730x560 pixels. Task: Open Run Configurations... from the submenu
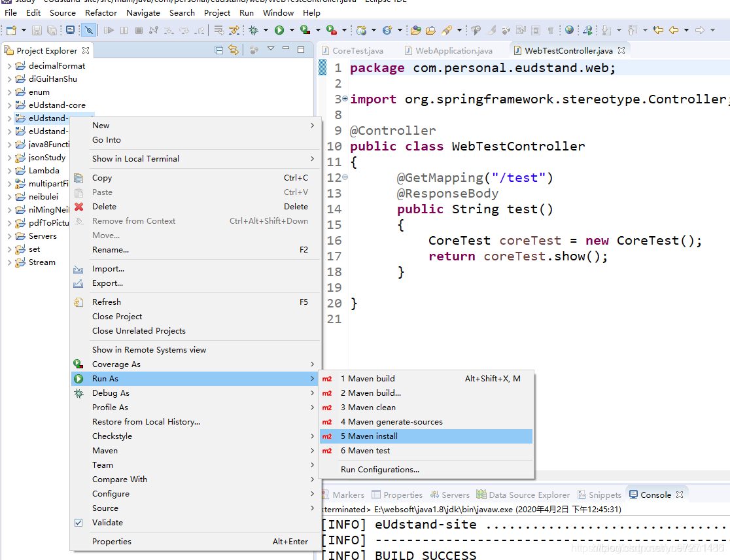click(x=426, y=470)
